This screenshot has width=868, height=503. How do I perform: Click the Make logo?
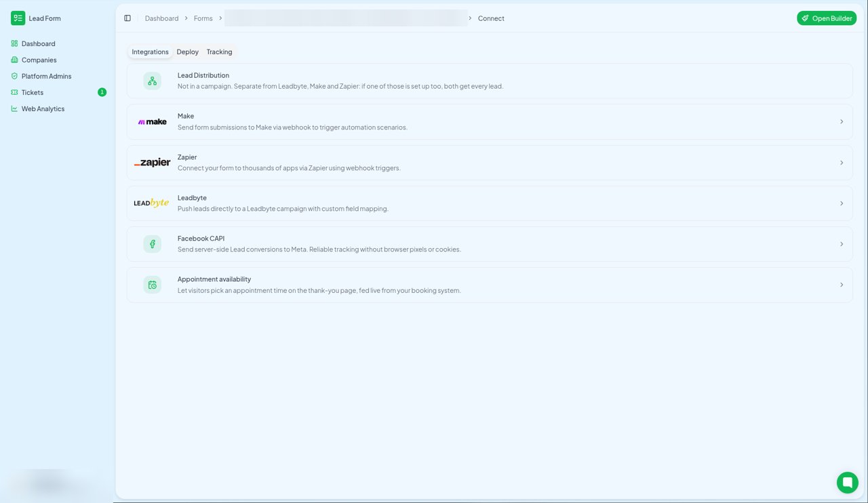[x=152, y=122]
